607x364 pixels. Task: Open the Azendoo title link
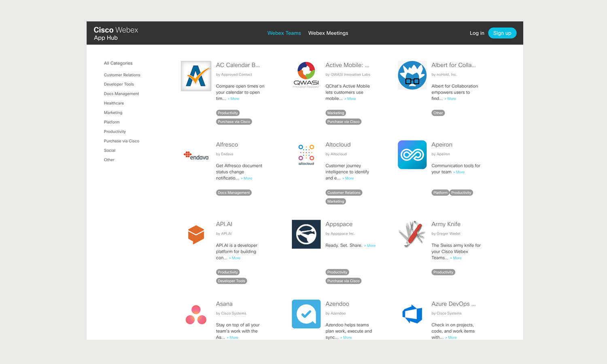[x=337, y=304]
